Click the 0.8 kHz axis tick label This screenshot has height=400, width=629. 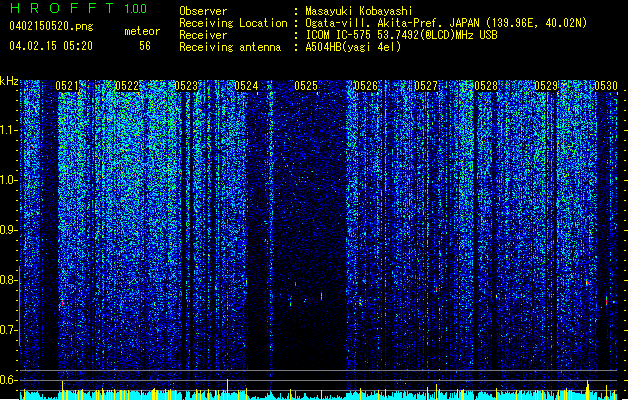9,280
